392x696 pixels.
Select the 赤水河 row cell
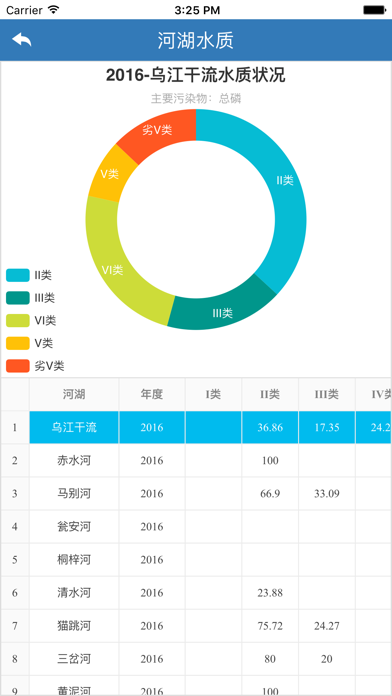tap(74, 460)
